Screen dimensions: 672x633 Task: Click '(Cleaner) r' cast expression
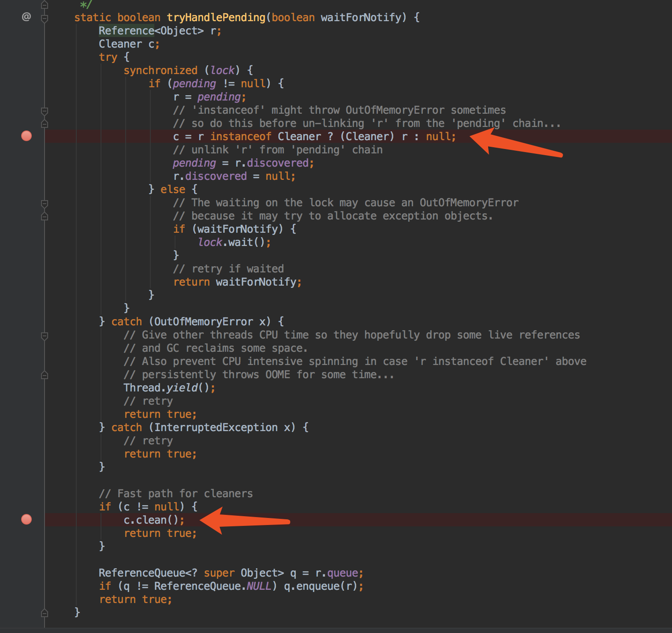pyautogui.click(x=373, y=137)
